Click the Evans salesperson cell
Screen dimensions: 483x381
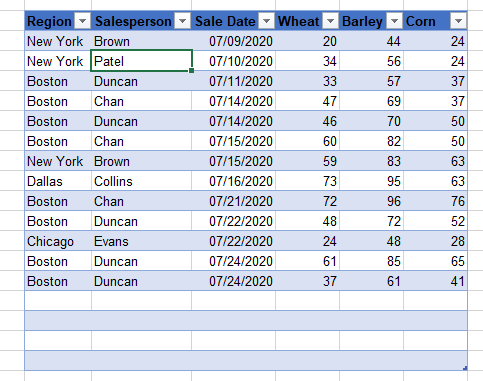141,241
